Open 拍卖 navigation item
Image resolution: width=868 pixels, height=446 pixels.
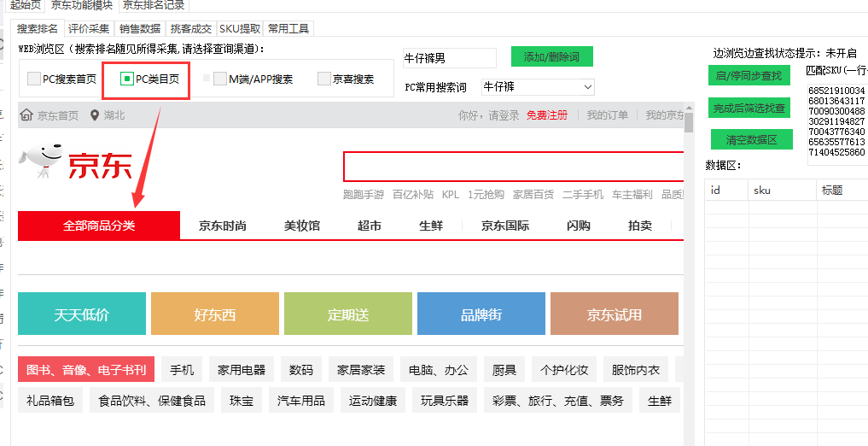[640, 226]
